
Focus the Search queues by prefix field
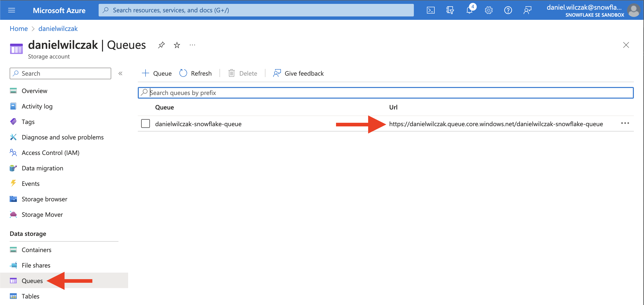386,93
